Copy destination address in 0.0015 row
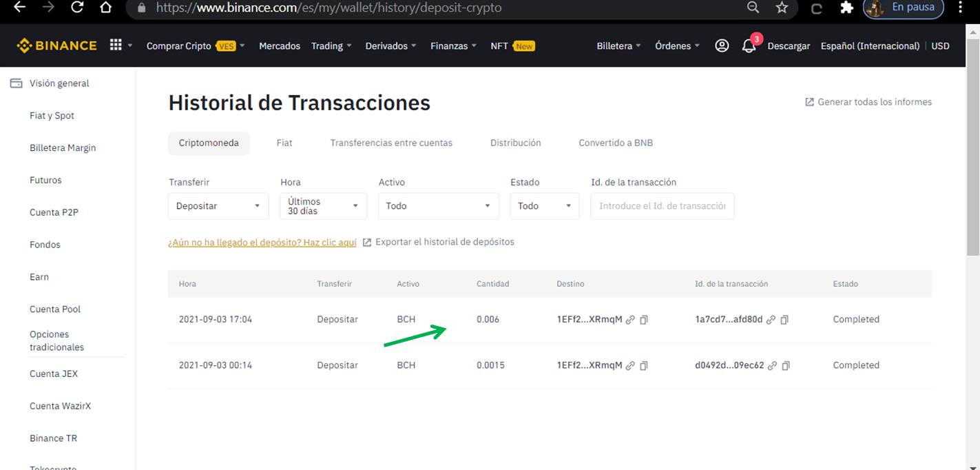980x470 pixels. point(644,366)
